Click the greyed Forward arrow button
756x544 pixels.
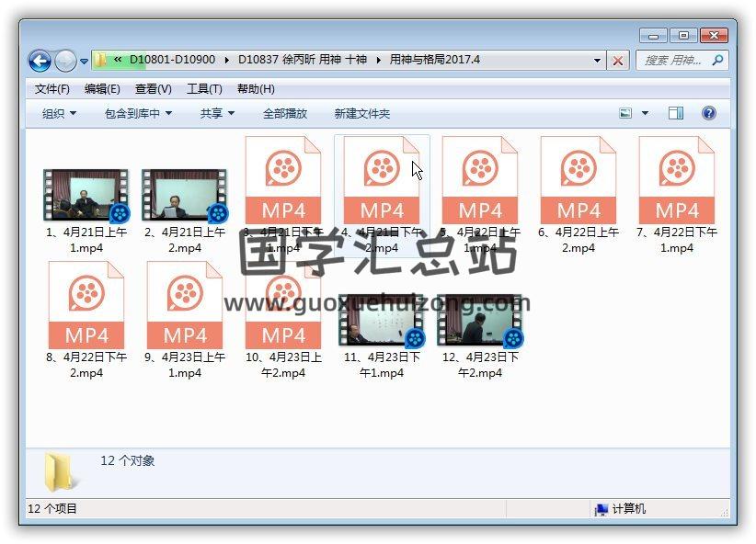(65, 62)
